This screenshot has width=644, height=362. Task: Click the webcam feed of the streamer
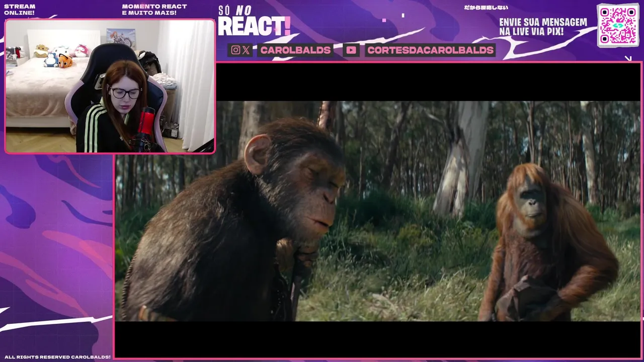110,86
